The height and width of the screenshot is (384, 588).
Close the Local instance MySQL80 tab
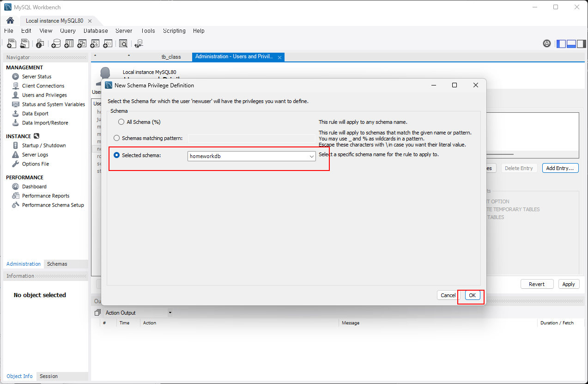(90, 21)
